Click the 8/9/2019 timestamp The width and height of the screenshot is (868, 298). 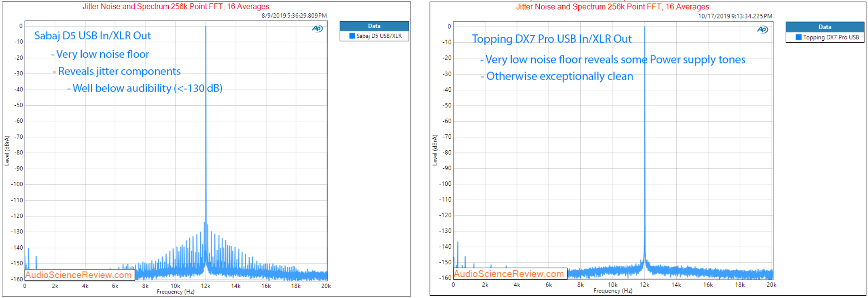coord(294,16)
